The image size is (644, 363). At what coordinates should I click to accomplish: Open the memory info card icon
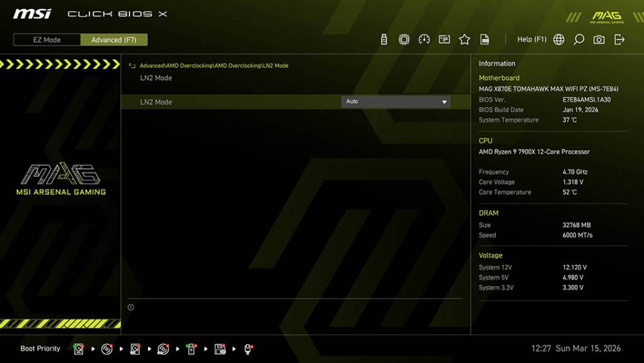(444, 39)
